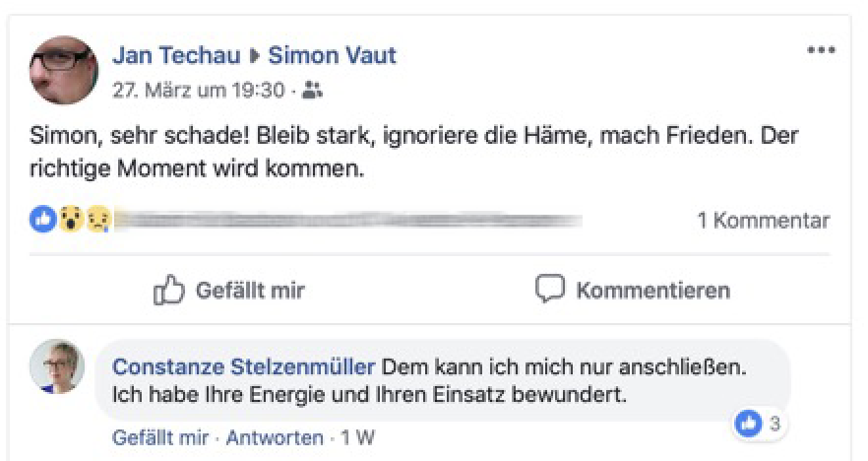The width and height of the screenshot is (868, 461).
Task: Show the comment's 3 likes reaction badge
Action: pos(758,426)
